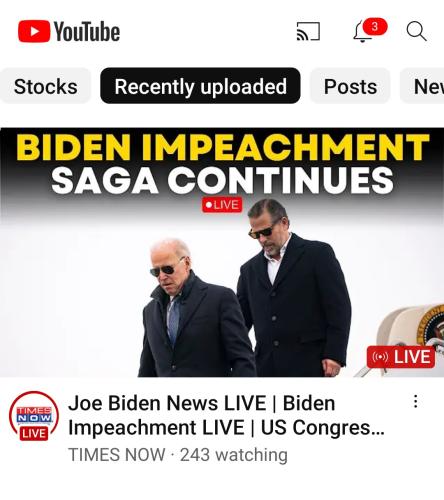Open the three-dot video options menu
This screenshot has height=500, width=444.
(x=415, y=401)
